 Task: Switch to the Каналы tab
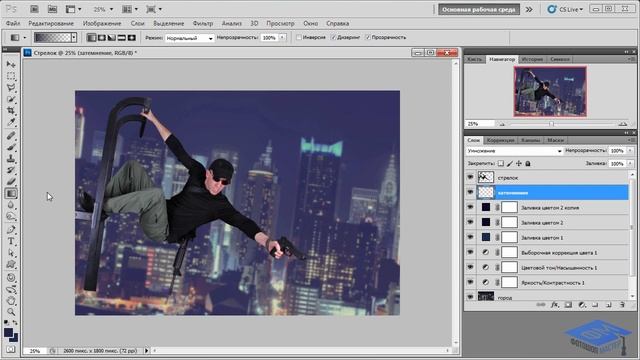pos(531,140)
